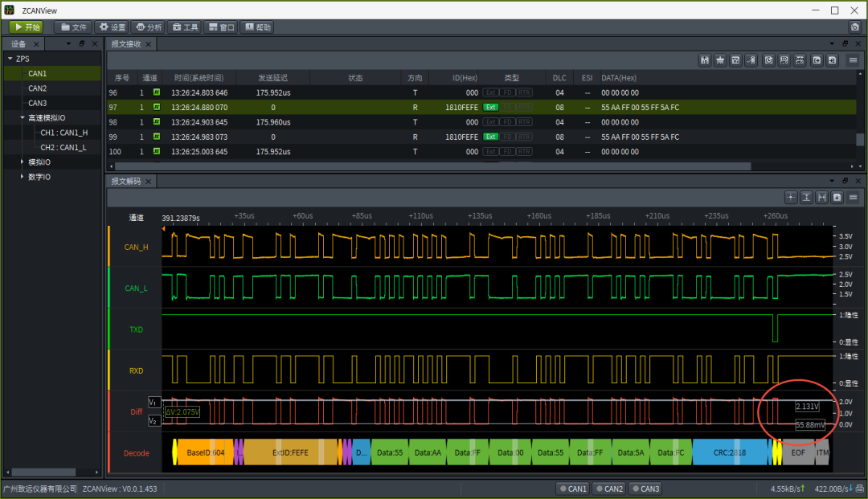
Task: Enable the crosshair cursor in decode toolbar
Action: pos(791,198)
